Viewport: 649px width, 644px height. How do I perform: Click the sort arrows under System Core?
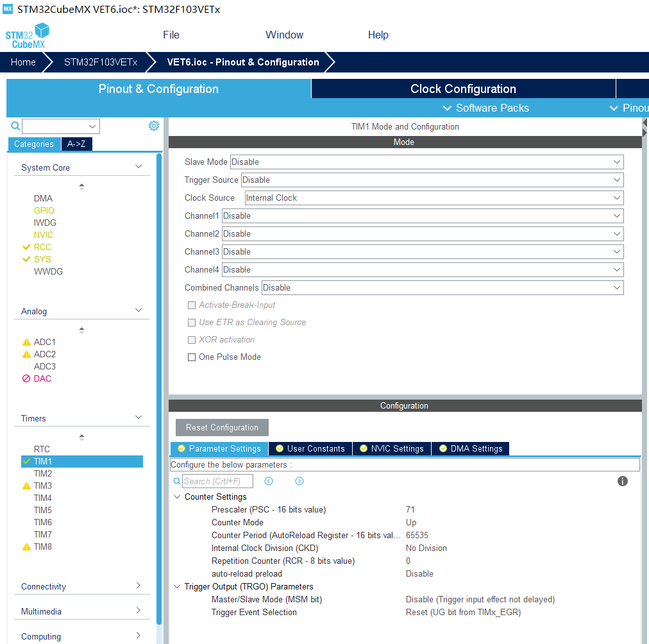pyautogui.click(x=81, y=187)
